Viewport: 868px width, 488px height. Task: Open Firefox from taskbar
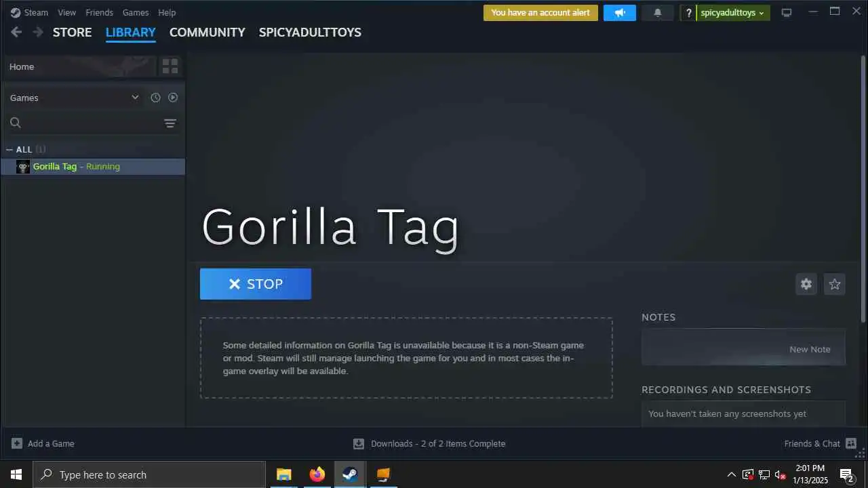click(x=317, y=474)
